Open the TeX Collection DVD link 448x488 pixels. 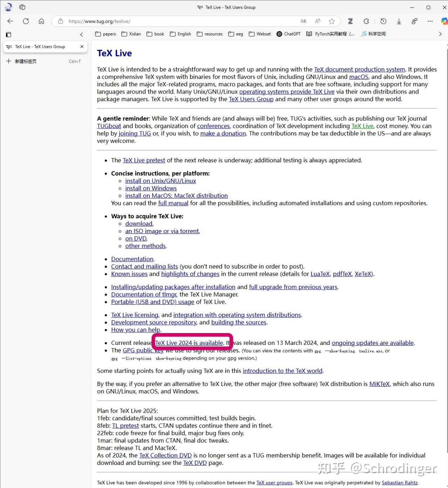click(165, 455)
